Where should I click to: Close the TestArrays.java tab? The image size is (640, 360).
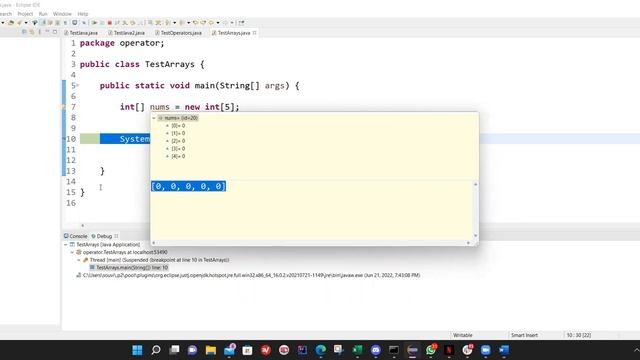point(255,33)
